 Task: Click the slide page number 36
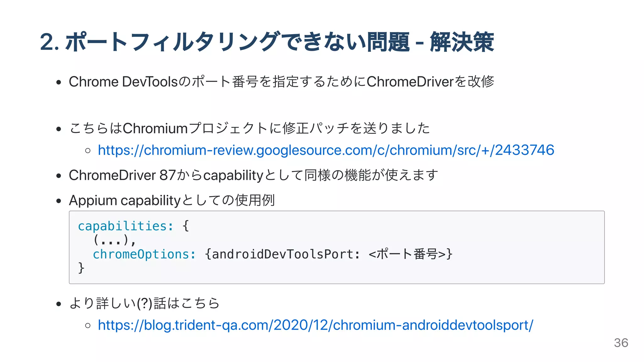coord(621,343)
